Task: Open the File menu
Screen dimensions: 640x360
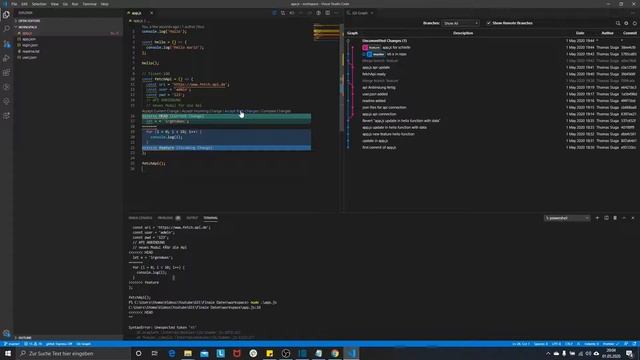Action: (14, 4)
